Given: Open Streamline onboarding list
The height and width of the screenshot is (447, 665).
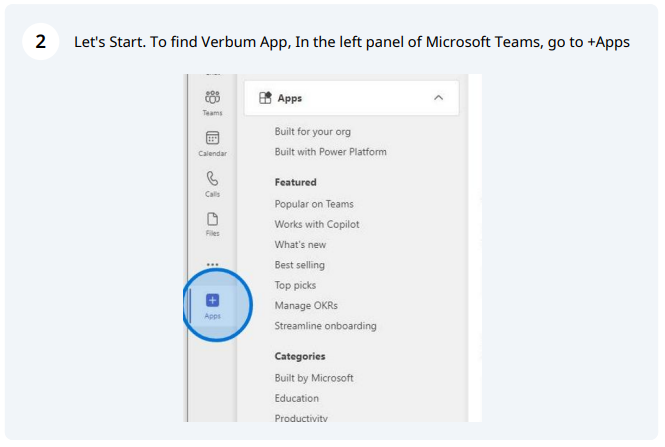Looking at the screenshot, I should pos(325,326).
